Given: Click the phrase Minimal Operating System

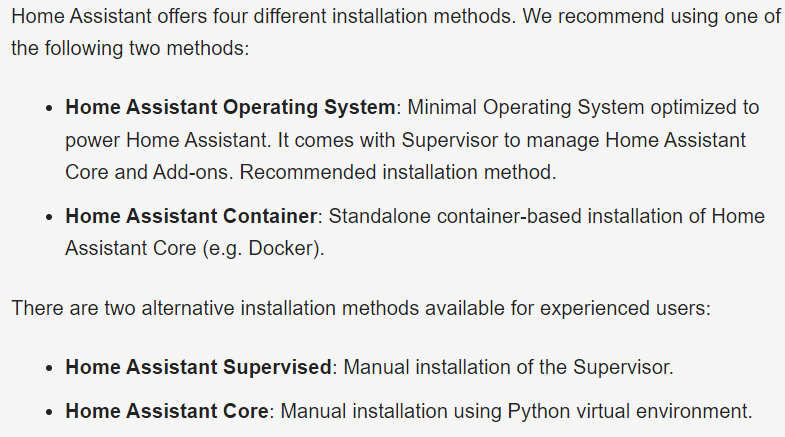Looking at the screenshot, I should (526, 108).
